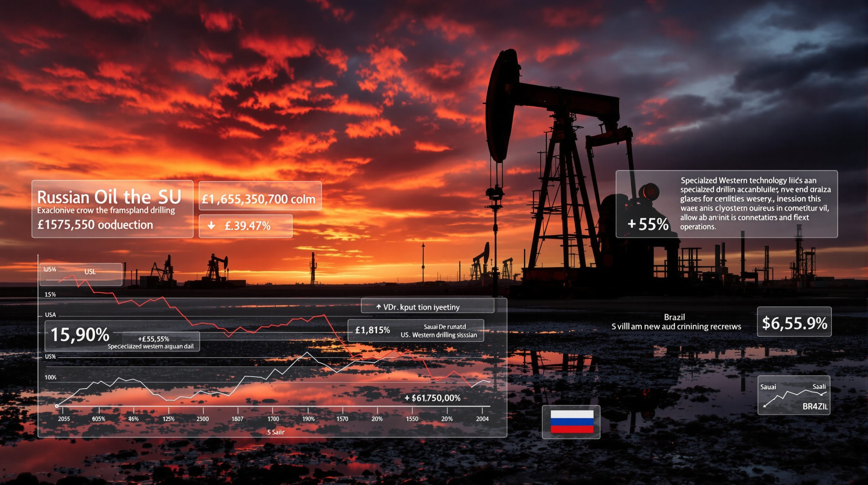Select the 15,90% large statistic
The width and height of the screenshot is (868, 485).
[x=80, y=335]
